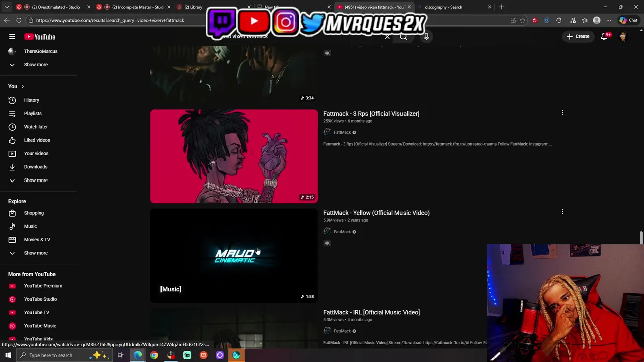This screenshot has height=362, width=644.
Task: Start voice search with microphone icon
Action: (x=426, y=37)
